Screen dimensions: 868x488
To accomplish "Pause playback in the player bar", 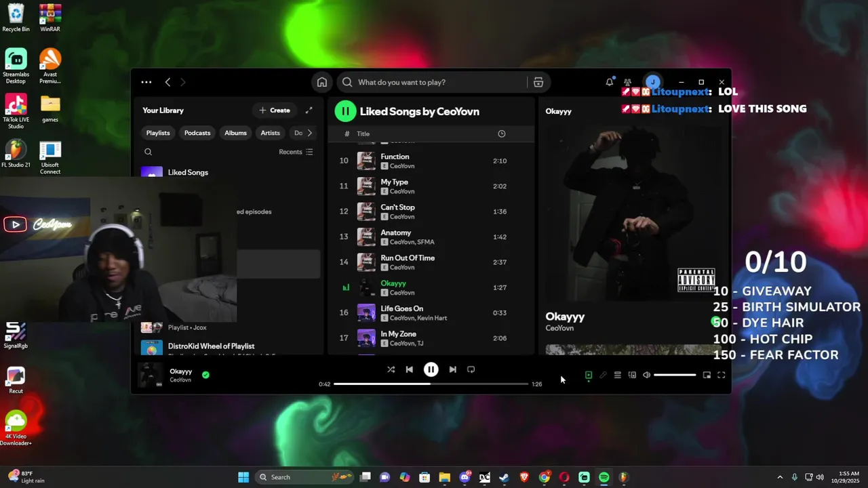I will click(431, 369).
